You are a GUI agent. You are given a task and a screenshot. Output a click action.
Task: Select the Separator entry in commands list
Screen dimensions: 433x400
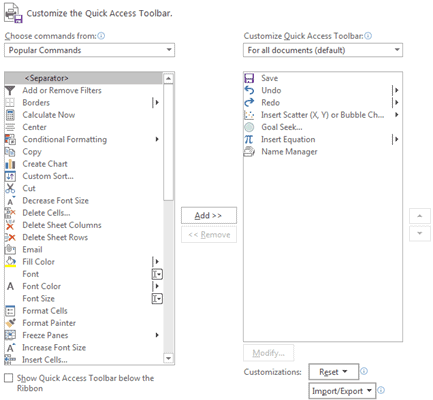[84, 78]
